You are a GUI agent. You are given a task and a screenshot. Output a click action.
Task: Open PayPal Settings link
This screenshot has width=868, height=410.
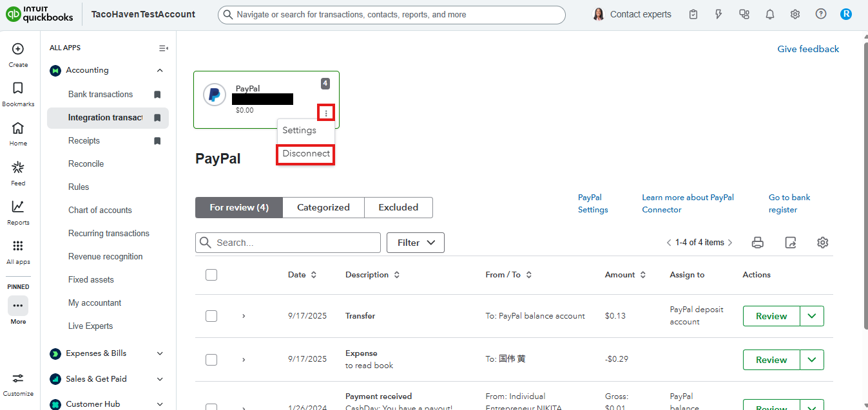[x=593, y=203]
